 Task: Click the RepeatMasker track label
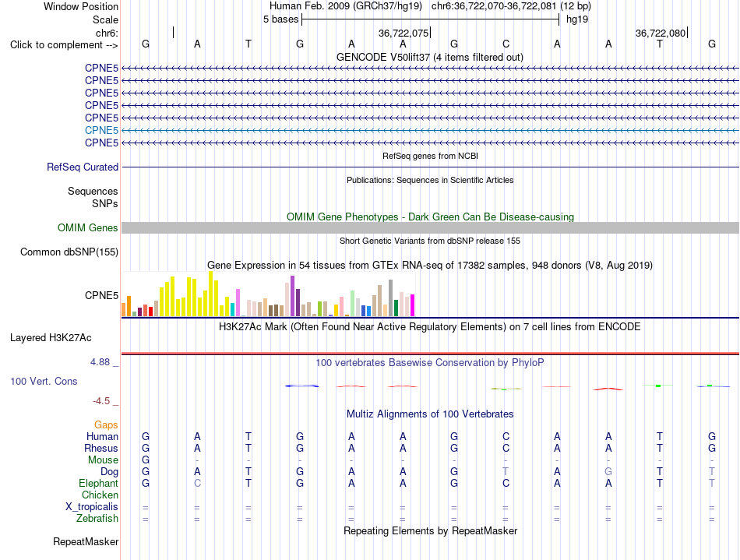86,541
